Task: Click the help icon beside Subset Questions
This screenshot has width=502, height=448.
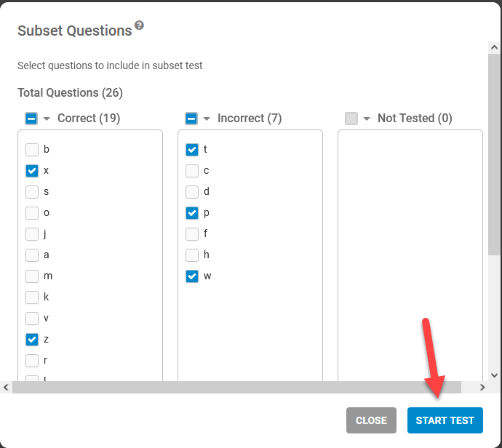Action: pos(139,25)
